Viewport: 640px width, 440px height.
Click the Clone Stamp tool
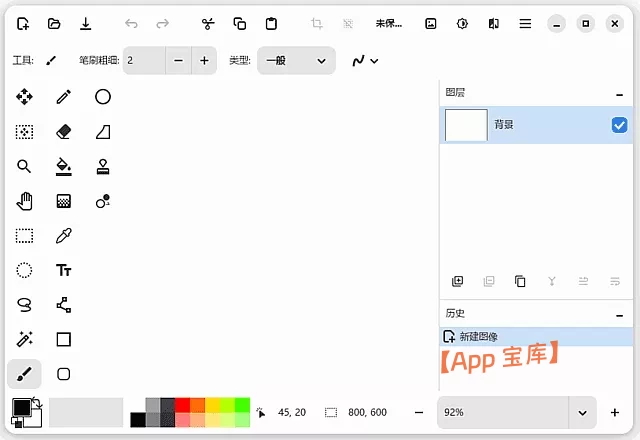click(x=102, y=166)
